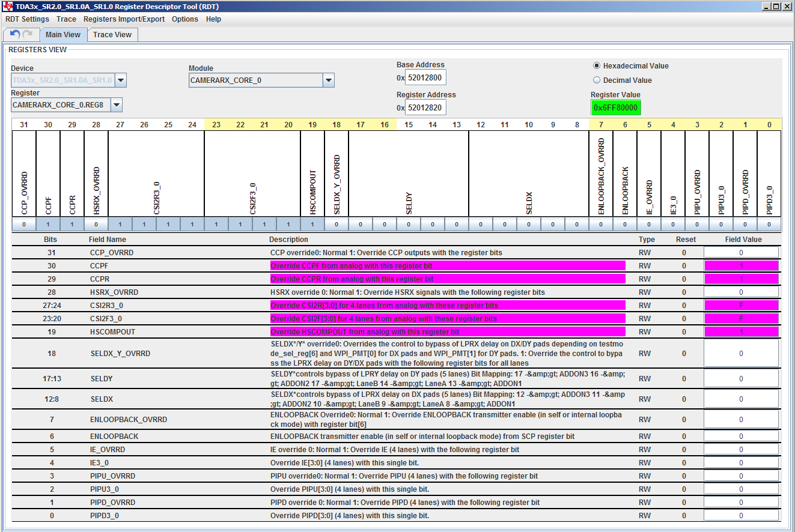795x532 pixels.
Task: Edit Field Value for PIPD_OVRRD row
Action: coord(742,503)
